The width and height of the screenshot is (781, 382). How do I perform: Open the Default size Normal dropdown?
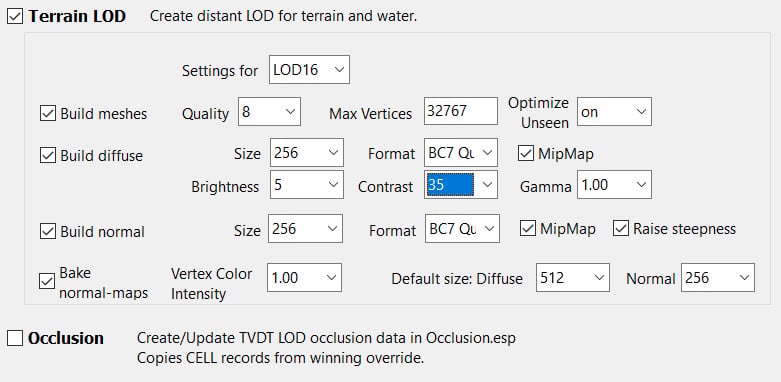tap(718, 277)
